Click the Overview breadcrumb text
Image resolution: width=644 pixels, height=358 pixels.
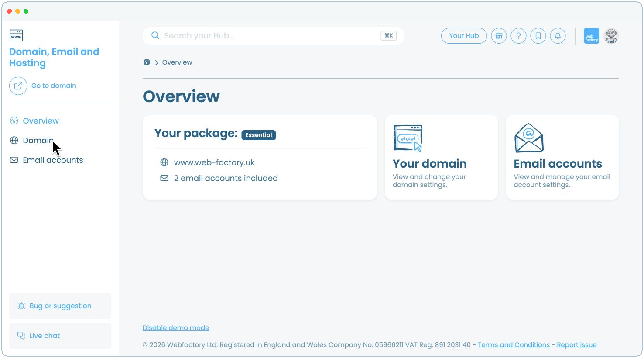[177, 62]
